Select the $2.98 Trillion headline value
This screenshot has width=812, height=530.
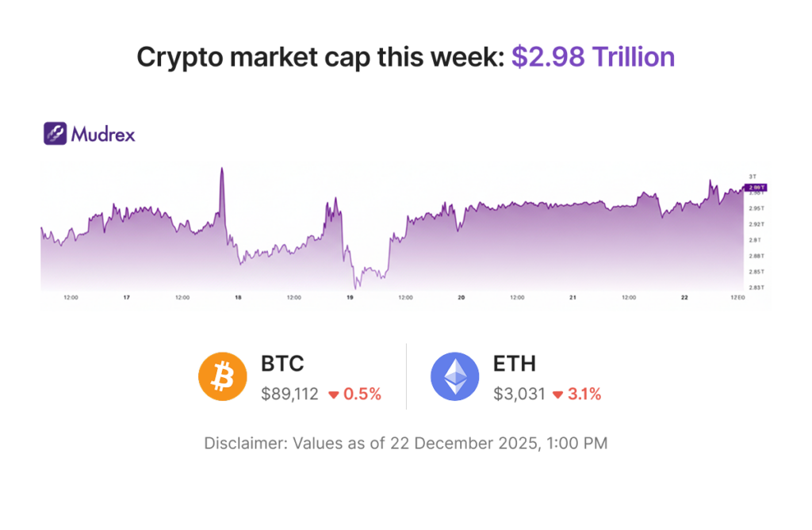point(592,57)
